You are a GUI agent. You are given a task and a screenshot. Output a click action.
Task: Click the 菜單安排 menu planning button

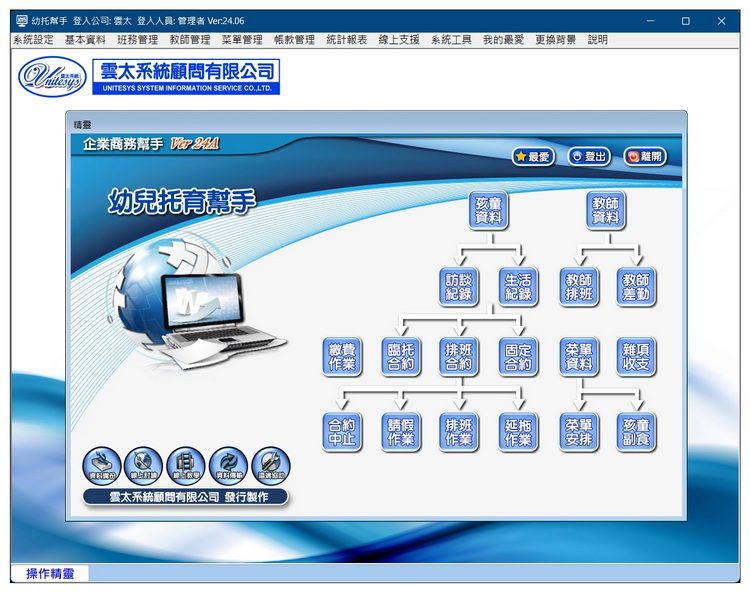579,432
